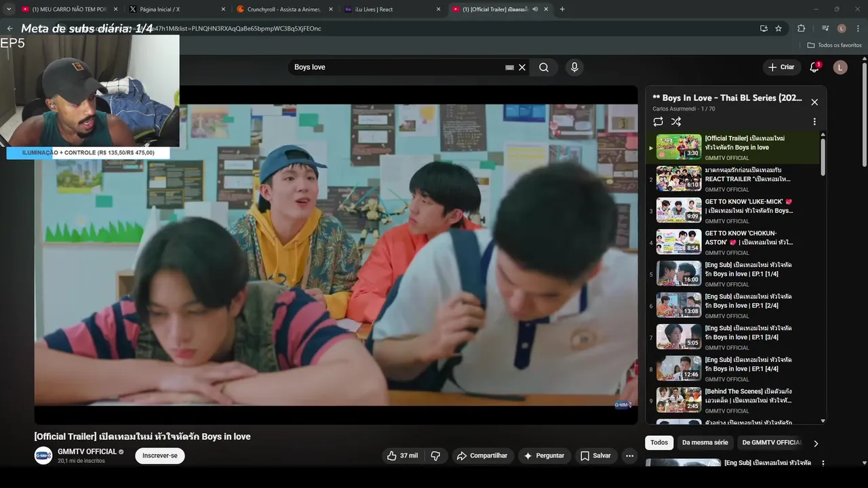This screenshot has width=868, height=488.
Task: Click Salvar to save video
Action: (595, 455)
